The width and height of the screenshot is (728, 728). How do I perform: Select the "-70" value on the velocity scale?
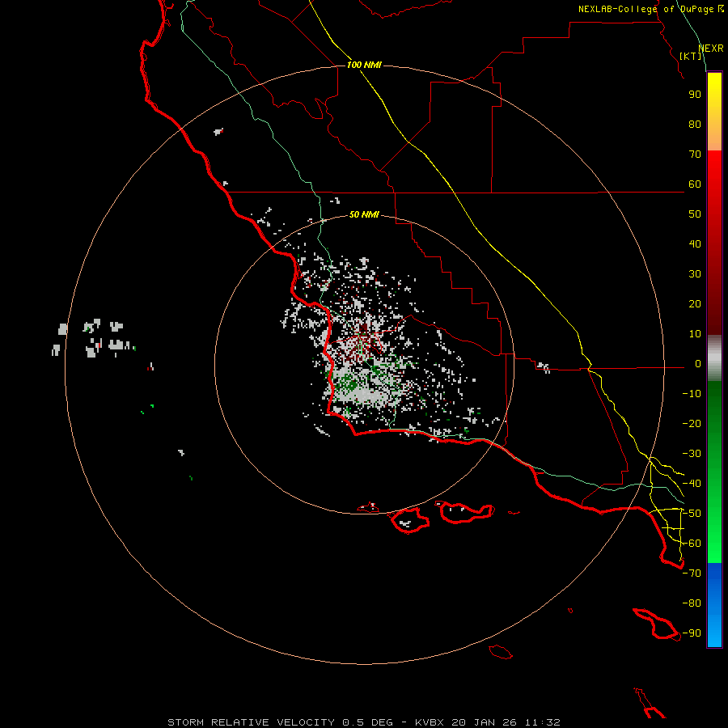pos(692,574)
